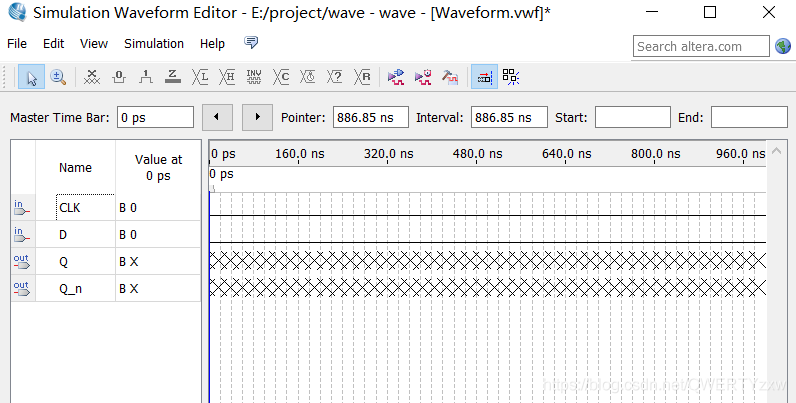This screenshot has height=403, width=796.
Task: Open the Simulation menu
Action: coord(154,44)
